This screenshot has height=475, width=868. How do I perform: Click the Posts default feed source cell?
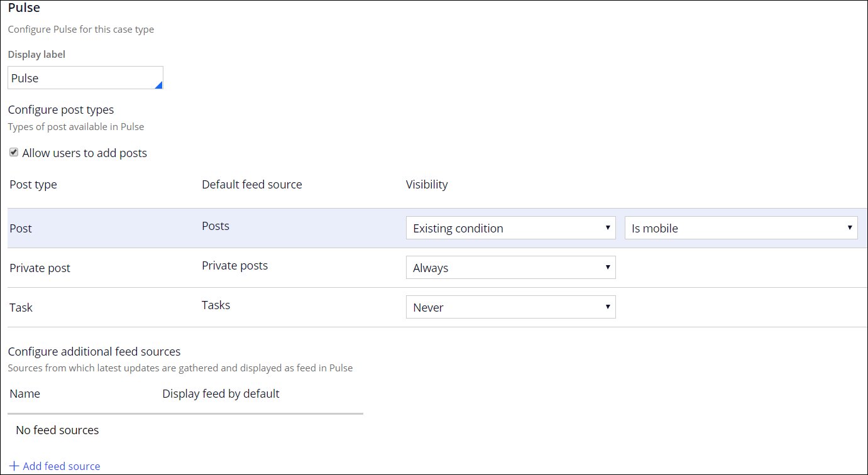[x=216, y=226]
